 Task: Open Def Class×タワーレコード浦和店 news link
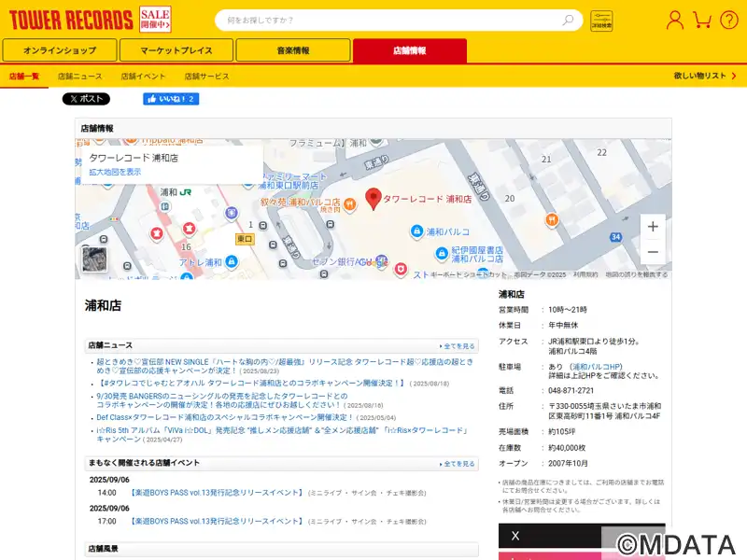pos(225,417)
